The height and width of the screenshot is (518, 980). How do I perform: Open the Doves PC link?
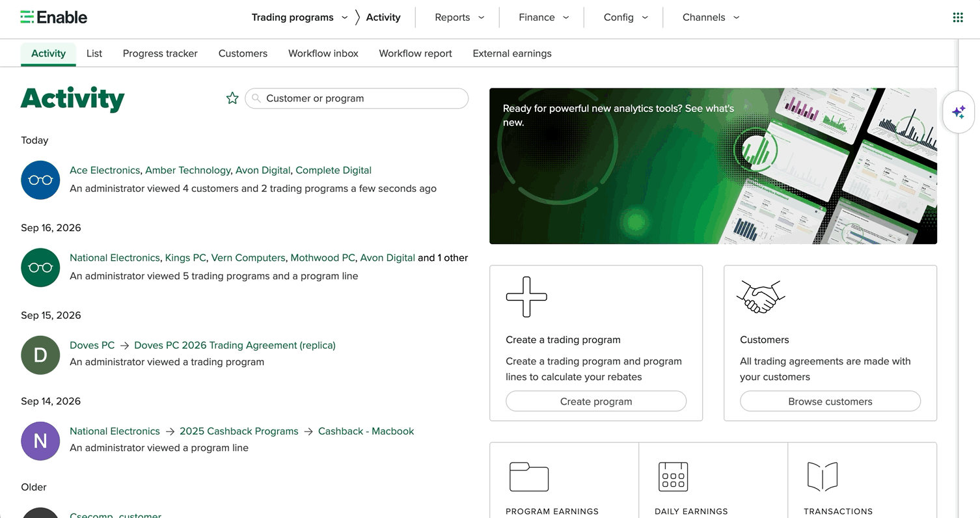pos(92,346)
